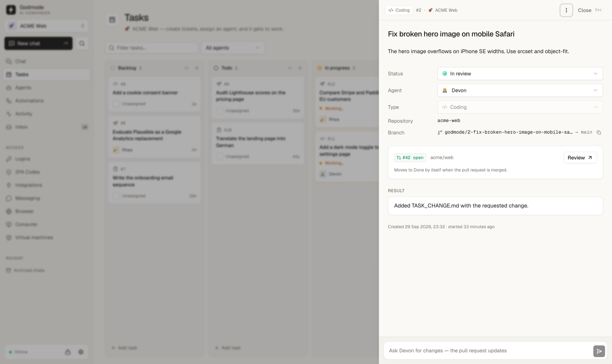Open Integrations under Access
612x364 pixels.
click(x=47, y=185)
